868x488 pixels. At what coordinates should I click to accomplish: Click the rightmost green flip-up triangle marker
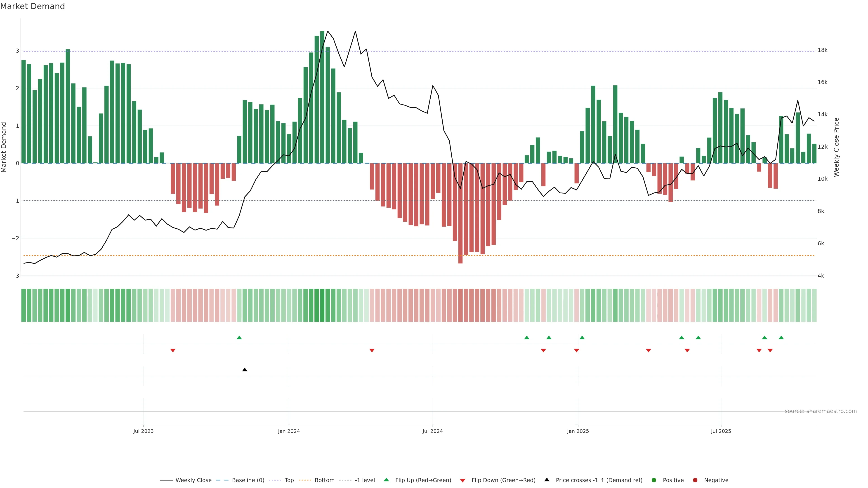781,338
